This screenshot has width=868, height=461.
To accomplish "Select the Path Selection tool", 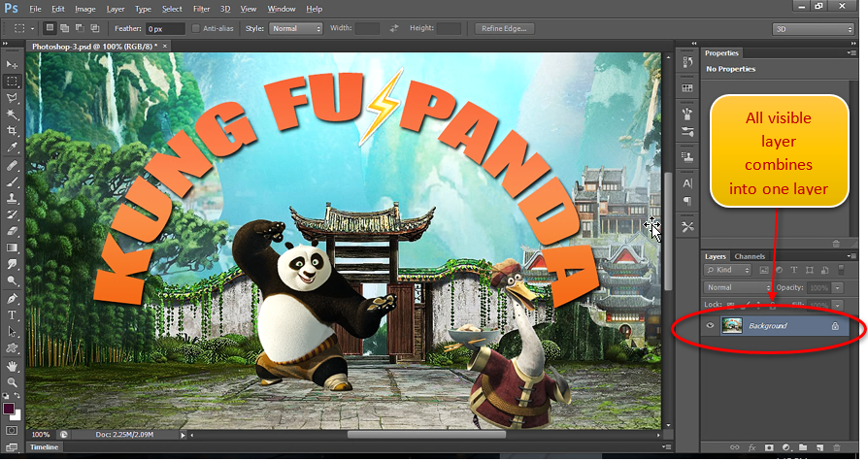I will [12, 332].
